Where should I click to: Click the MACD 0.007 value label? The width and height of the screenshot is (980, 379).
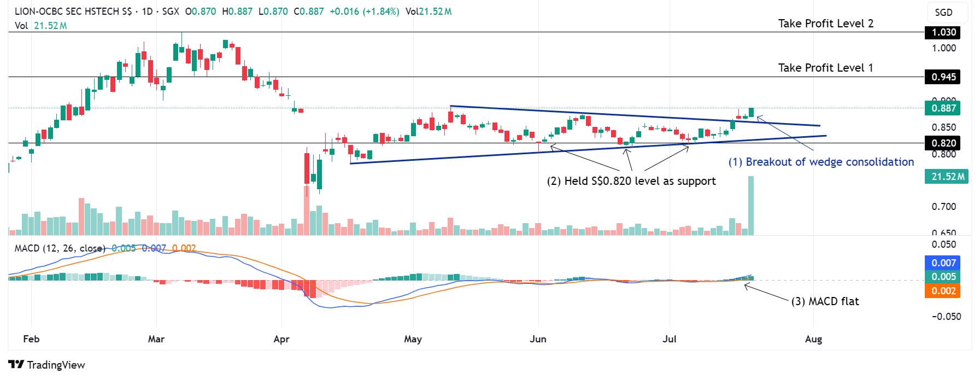(x=942, y=263)
